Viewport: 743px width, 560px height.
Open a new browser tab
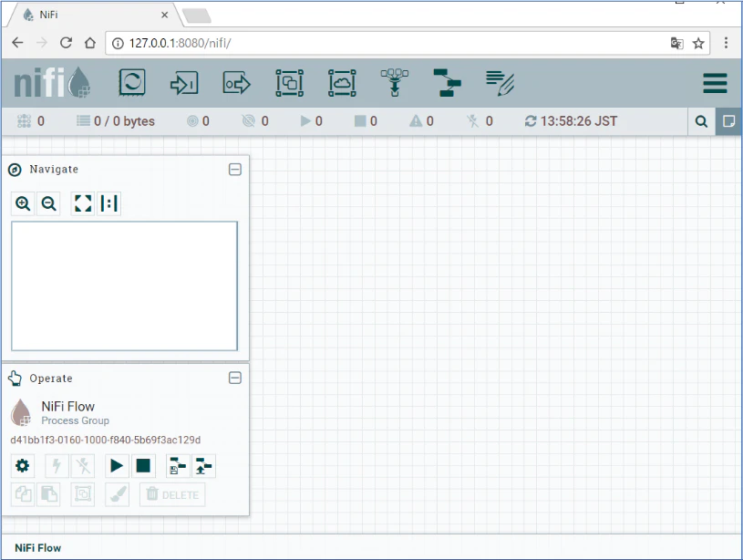(197, 16)
